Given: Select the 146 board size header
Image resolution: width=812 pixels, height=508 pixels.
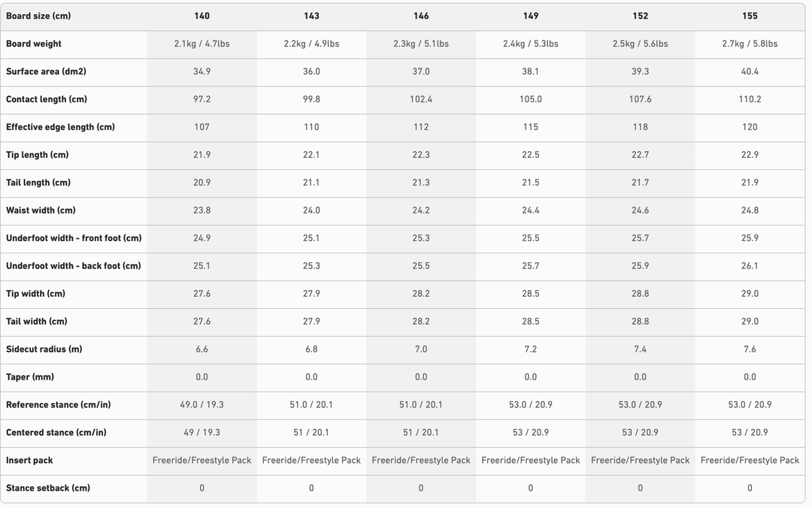Looking at the screenshot, I should [x=421, y=16].
